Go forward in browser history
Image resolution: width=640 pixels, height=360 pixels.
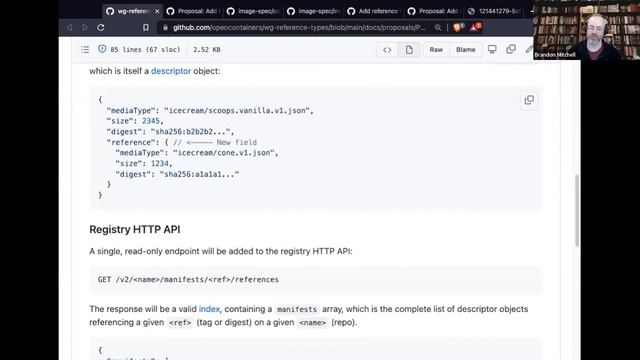pos(85,27)
